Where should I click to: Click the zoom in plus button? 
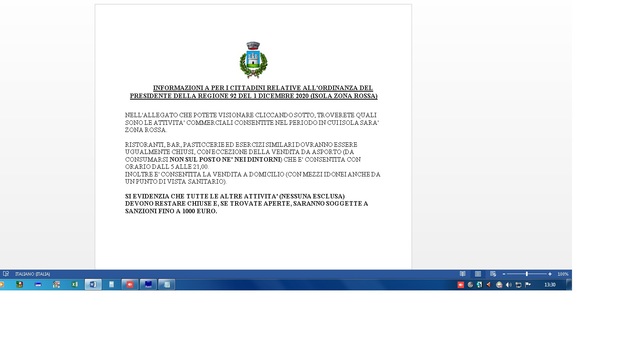550,274
